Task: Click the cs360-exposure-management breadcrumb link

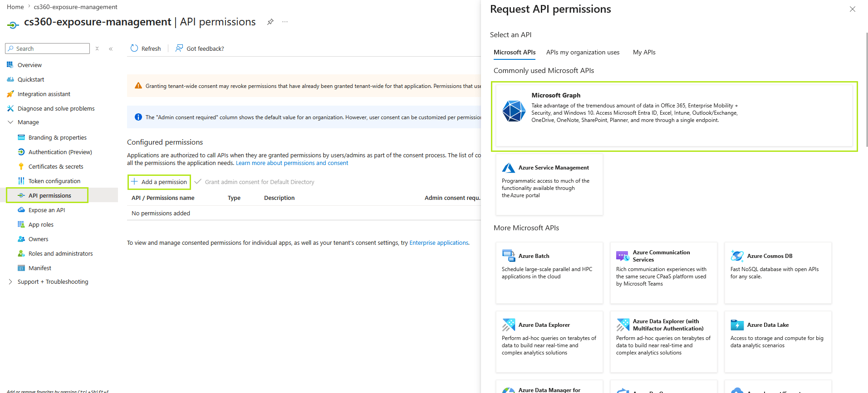Action: 75,7
